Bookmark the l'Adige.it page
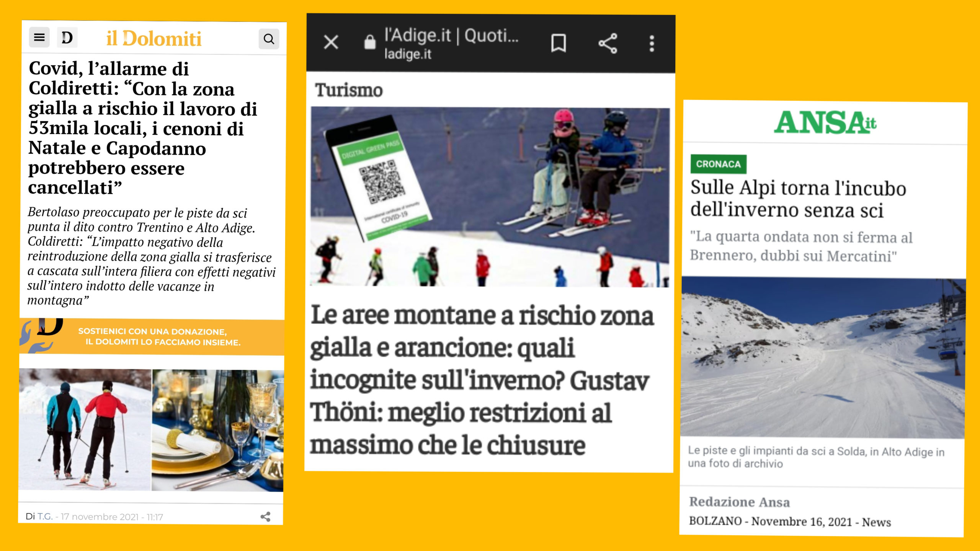This screenshot has width=980, height=551. (559, 43)
